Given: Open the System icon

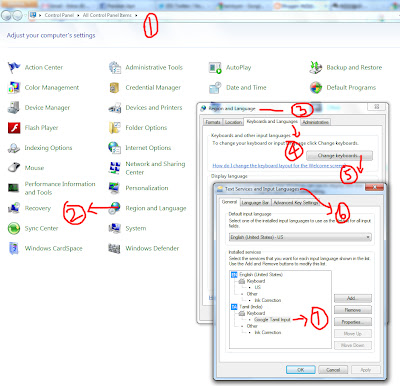Looking at the screenshot, I should [x=115, y=228].
